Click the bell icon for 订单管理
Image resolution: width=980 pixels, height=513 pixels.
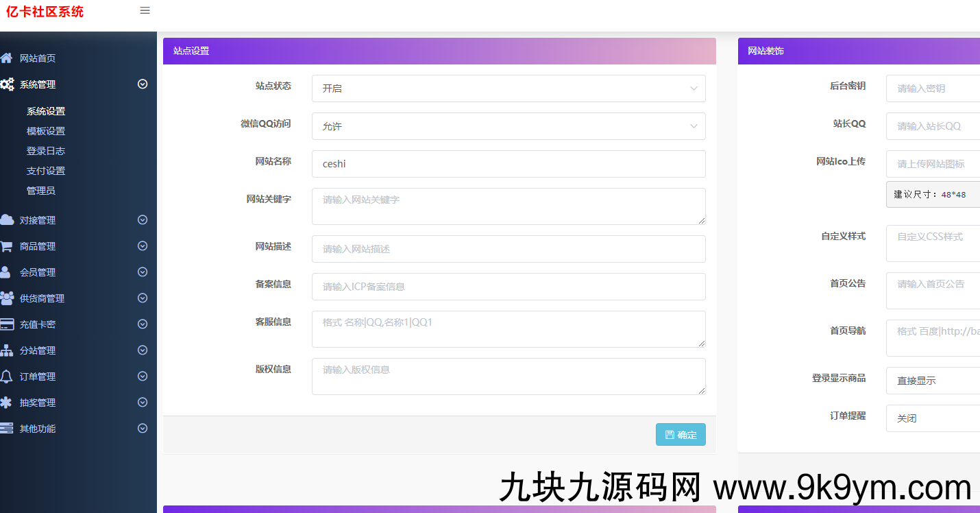point(7,377)
